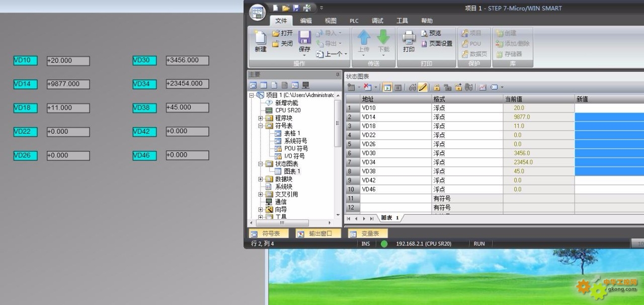Switch to the PLC ribbon tab
Image resolution: width=644 pixels, height=305 pixels.
coord(354,21)
